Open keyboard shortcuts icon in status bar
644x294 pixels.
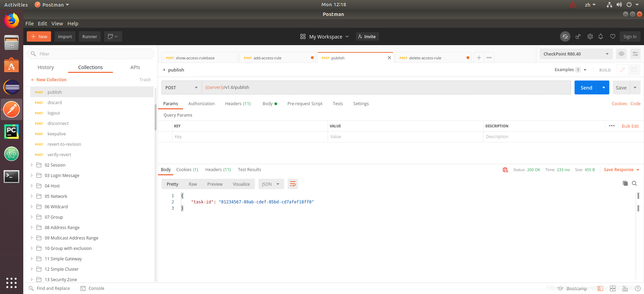tap(625, 288)
